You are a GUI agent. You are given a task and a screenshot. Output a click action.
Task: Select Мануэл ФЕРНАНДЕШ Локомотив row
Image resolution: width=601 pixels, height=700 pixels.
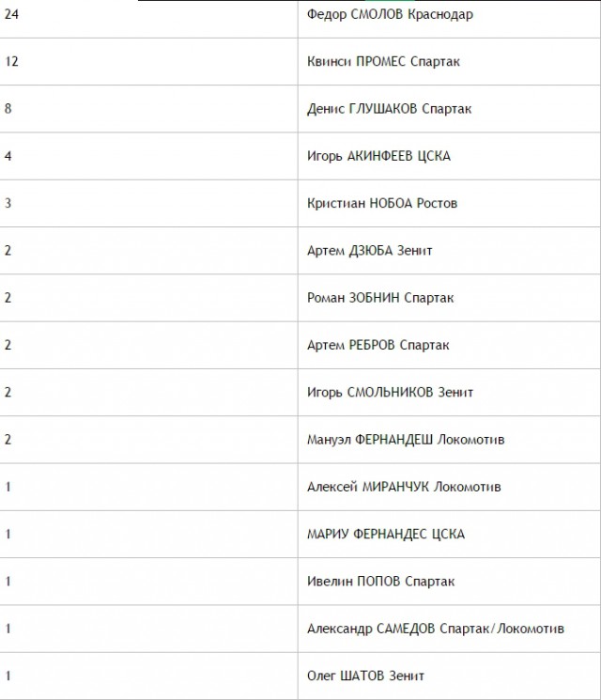(x=300, y=440)
